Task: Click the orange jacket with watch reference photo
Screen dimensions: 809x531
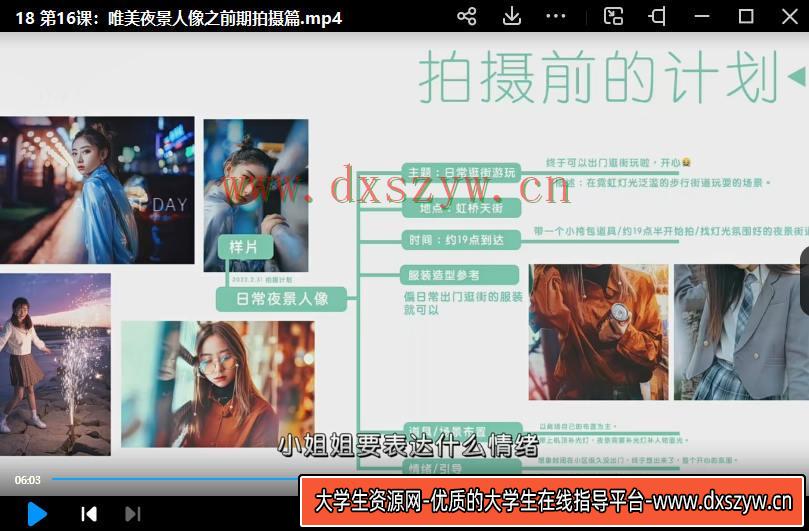Action: (598, 332)
